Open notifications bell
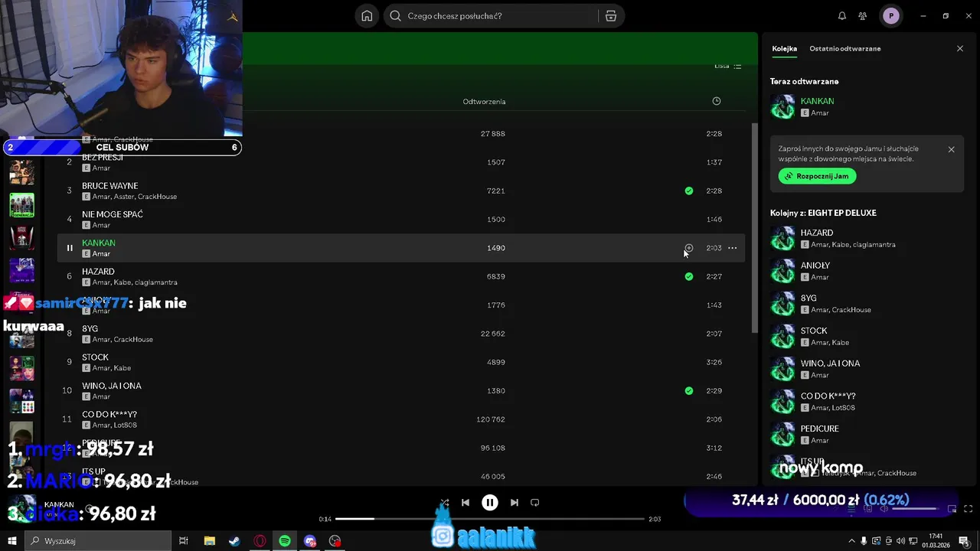 click(842, 16)
